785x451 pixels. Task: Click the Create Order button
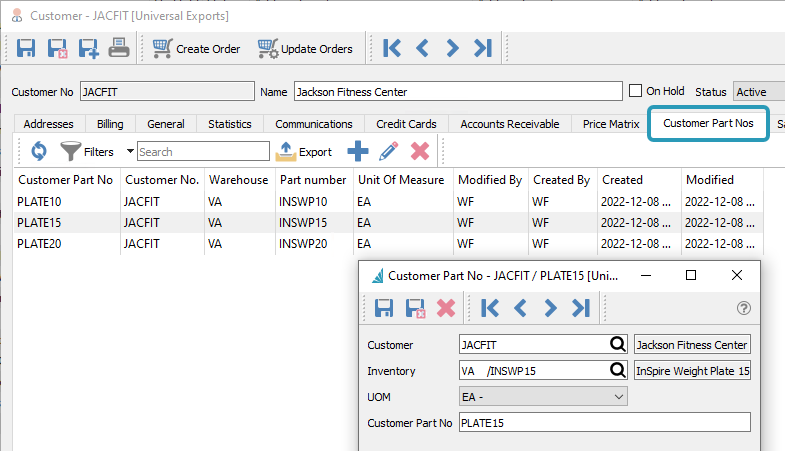pyautogui.click(x=196, y=48)
